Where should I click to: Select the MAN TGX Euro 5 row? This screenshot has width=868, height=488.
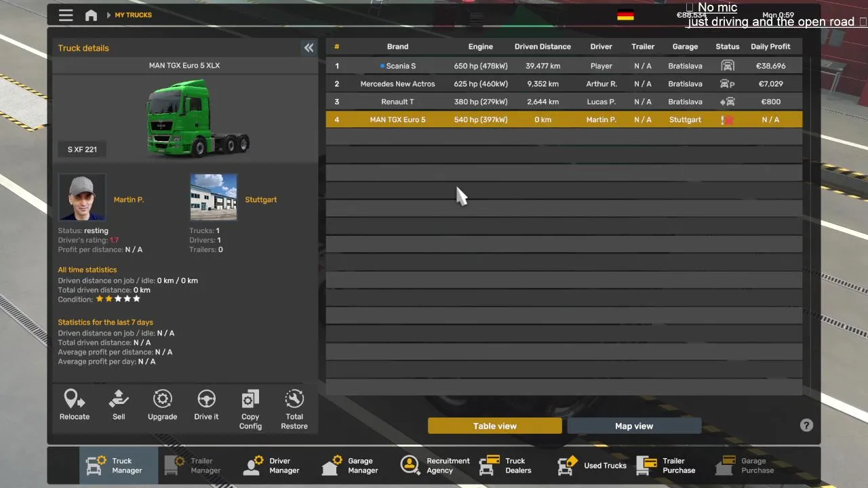coord(564,120)
